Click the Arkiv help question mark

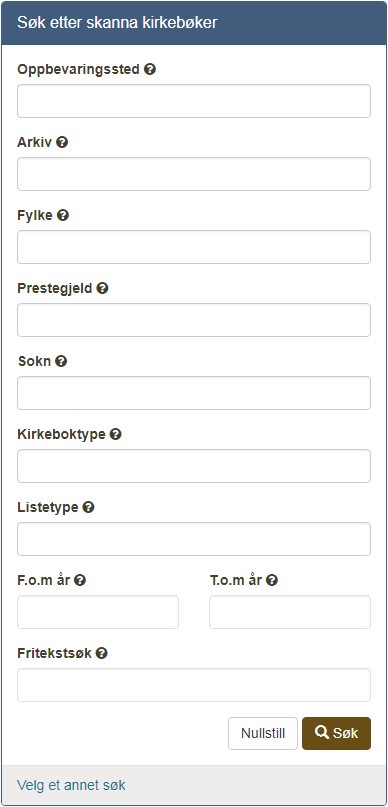[62, 142]
